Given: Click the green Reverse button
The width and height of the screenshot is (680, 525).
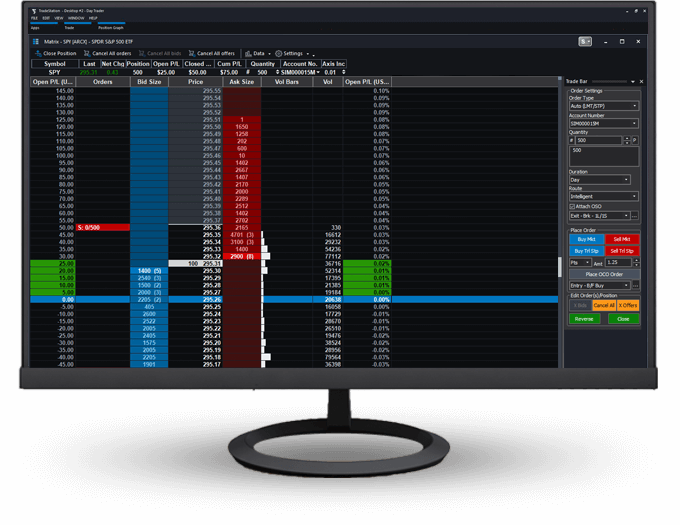Looking at the screenshot, I should (x=584, y=319).
